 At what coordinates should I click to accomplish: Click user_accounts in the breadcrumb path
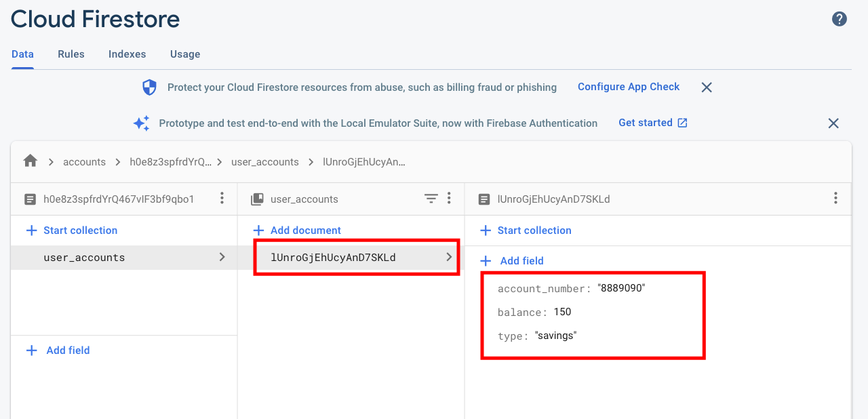(x=265, y=162)
